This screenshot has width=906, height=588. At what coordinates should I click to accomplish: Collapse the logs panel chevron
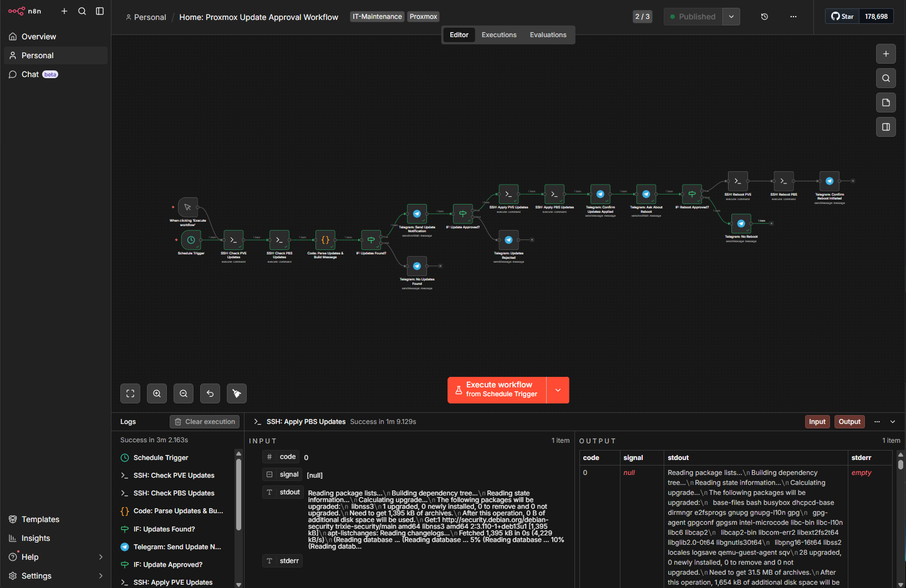pyautogui.click(x=893, y=422)
